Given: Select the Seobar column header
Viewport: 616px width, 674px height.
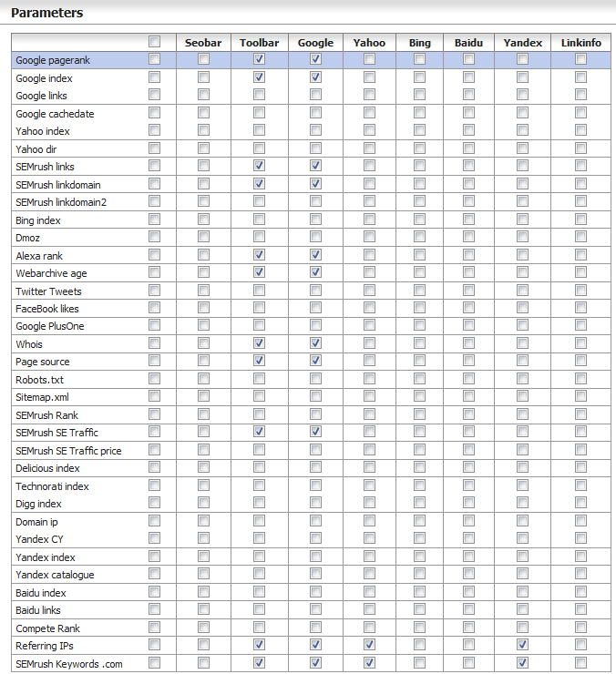Looking at the screenshot, I should tap(203, 43).
